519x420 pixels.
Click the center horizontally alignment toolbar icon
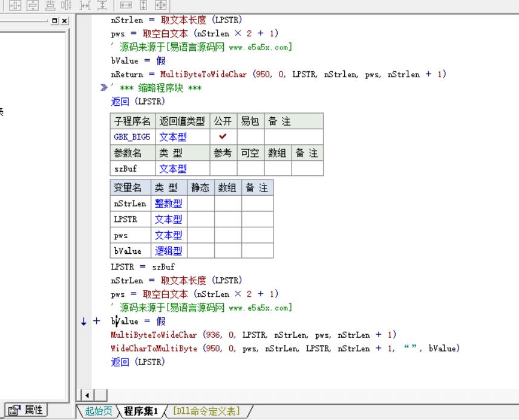pyautogui.click(x=15, y=5)
